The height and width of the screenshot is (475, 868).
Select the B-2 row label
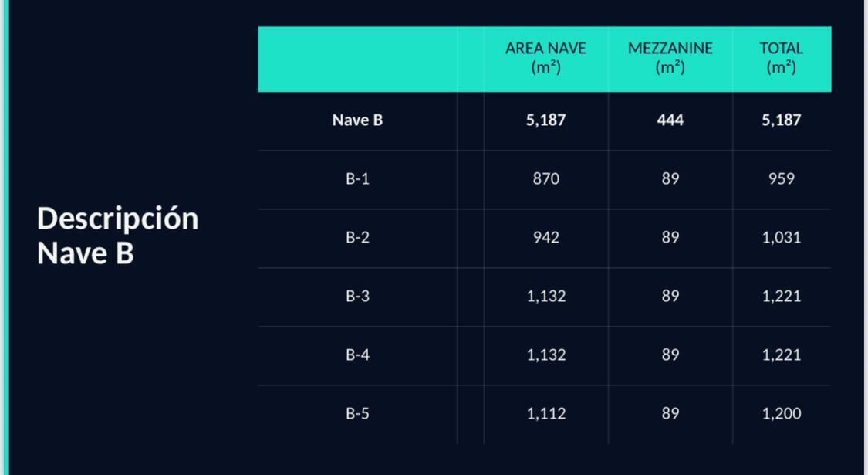coord(357,237)
